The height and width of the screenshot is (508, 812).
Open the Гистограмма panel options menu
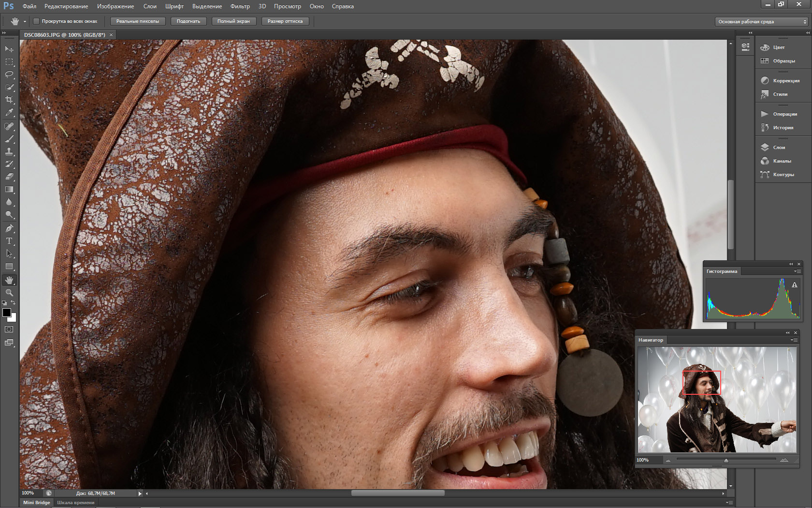pyautogui.click(x=797, y=271)
